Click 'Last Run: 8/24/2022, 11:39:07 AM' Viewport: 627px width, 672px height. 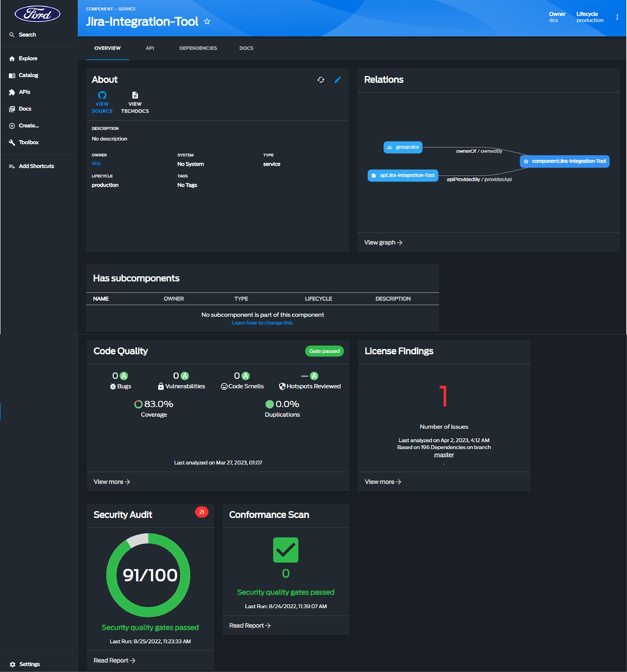(286, 606)
